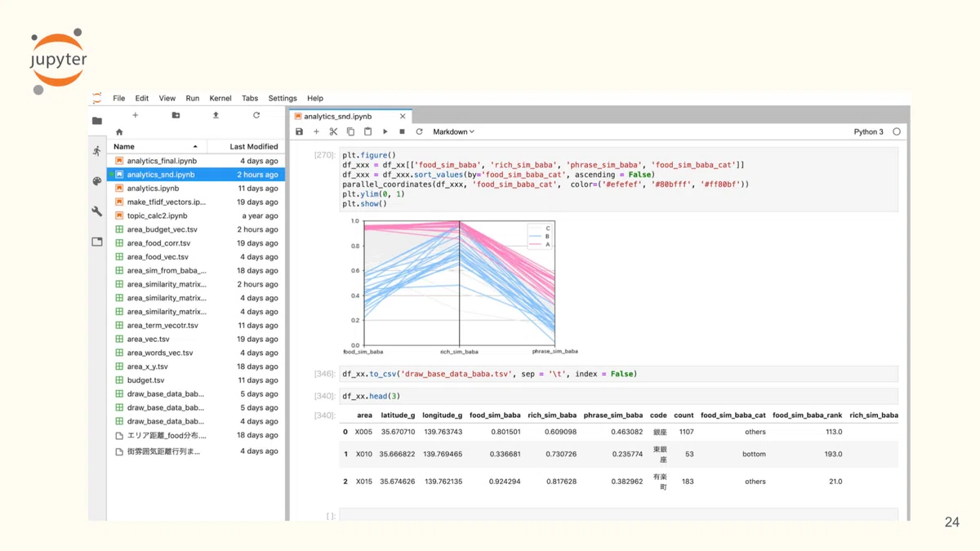Open the Cell Tools wrench panel
The height and width of the screenshot is (551, 980).
97,211
